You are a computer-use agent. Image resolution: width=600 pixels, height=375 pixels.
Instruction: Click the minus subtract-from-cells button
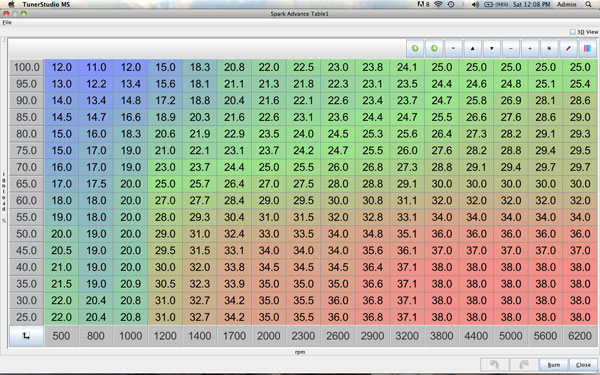pyautogui.click(x=510, y=49)
